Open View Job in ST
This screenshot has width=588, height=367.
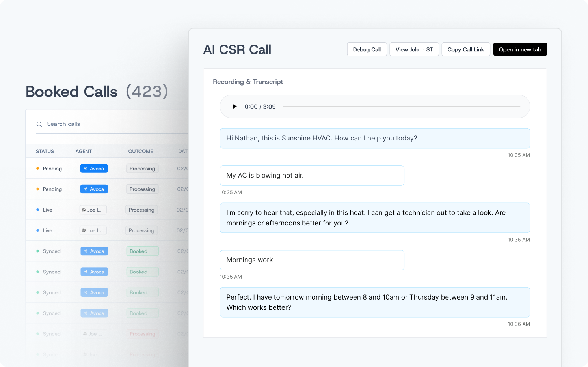tap(414, 49)
